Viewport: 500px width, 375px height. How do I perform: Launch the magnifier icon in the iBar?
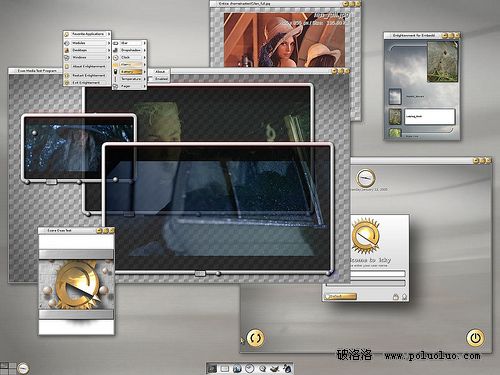coord(262,369)
